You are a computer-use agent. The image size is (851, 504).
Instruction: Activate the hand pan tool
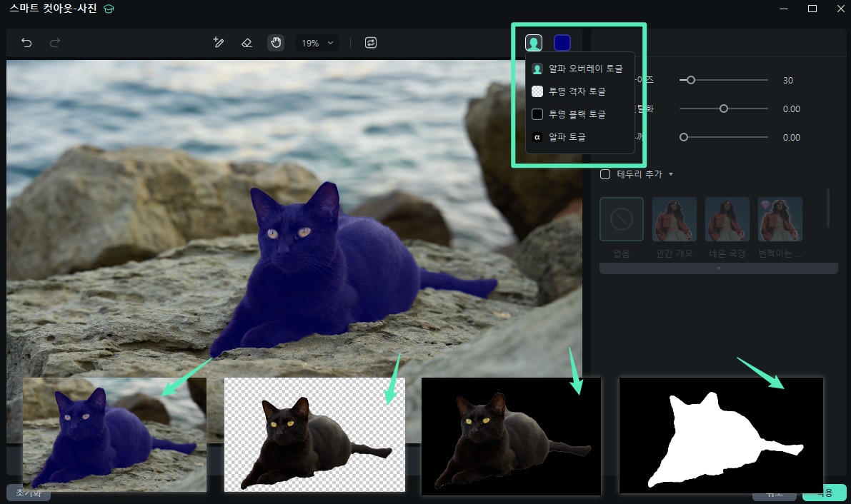pos(276,43)
